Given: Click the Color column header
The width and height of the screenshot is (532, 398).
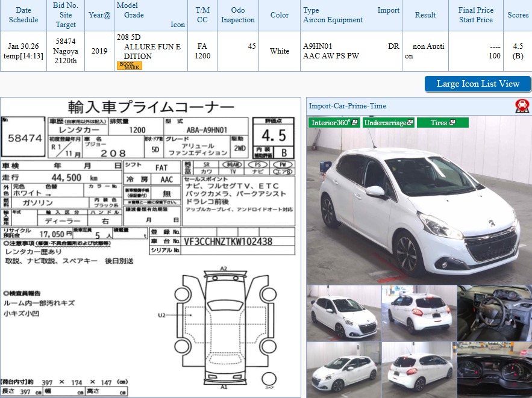Looking at the screenshot, I should (280, 15).
